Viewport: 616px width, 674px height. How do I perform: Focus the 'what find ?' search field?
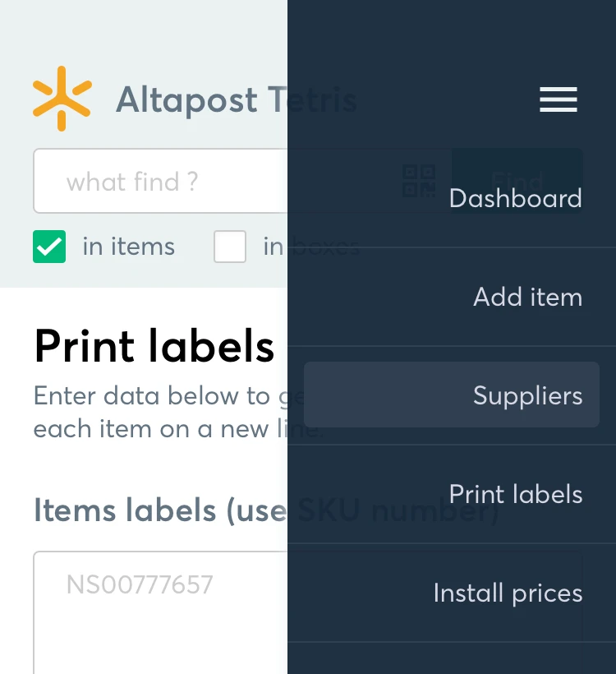(x=164, y=181)
